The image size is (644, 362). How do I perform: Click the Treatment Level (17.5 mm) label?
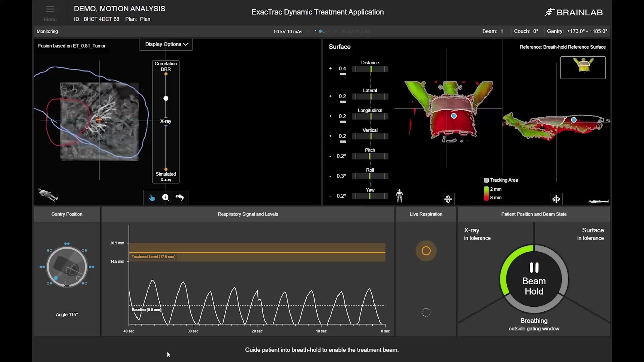154,257
